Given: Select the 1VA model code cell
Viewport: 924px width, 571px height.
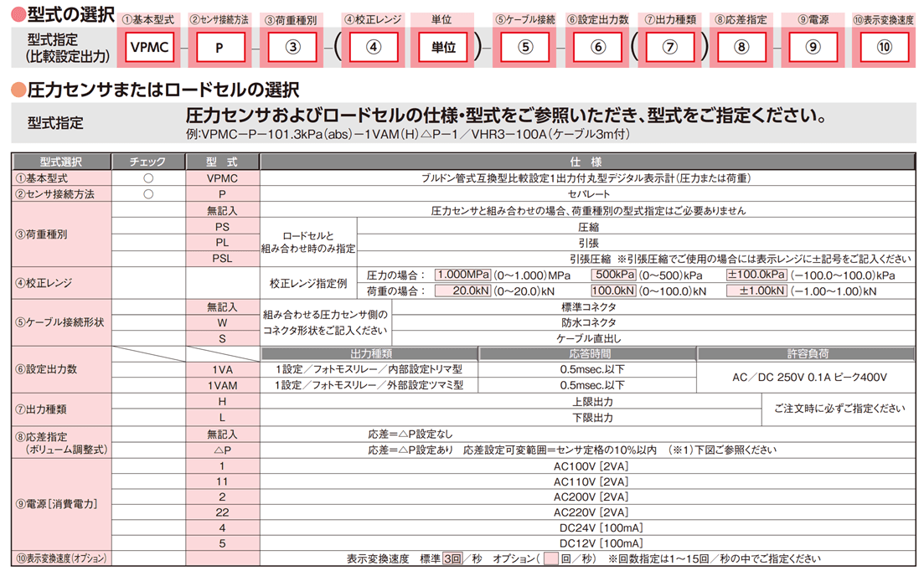Looking at the screenshot, I should point(222,370).
